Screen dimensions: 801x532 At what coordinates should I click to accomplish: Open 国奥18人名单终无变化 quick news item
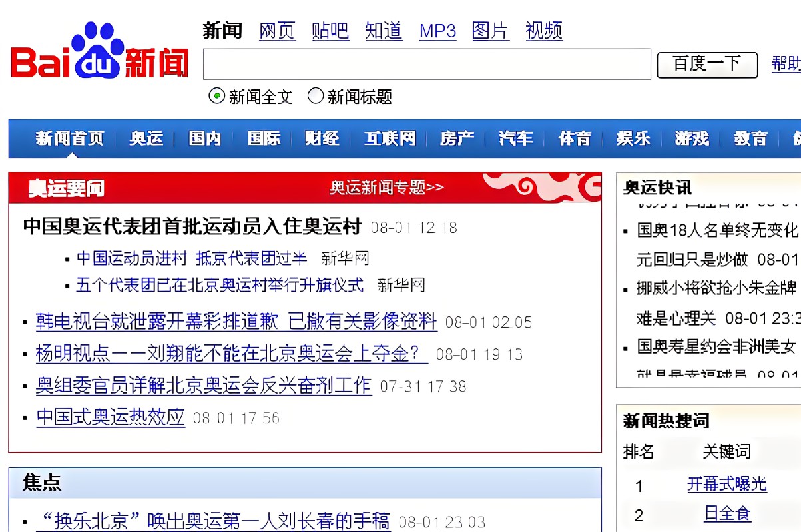(716, 231)
